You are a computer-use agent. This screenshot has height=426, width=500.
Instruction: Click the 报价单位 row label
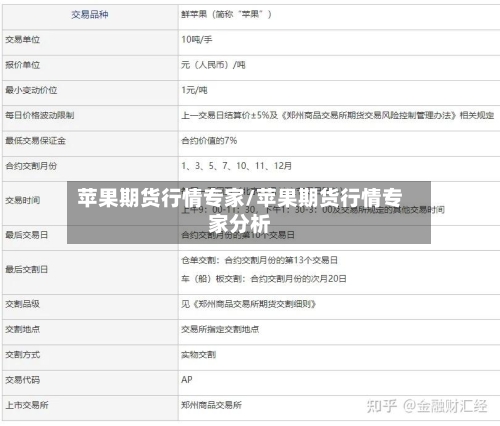(x=23, y=65)
